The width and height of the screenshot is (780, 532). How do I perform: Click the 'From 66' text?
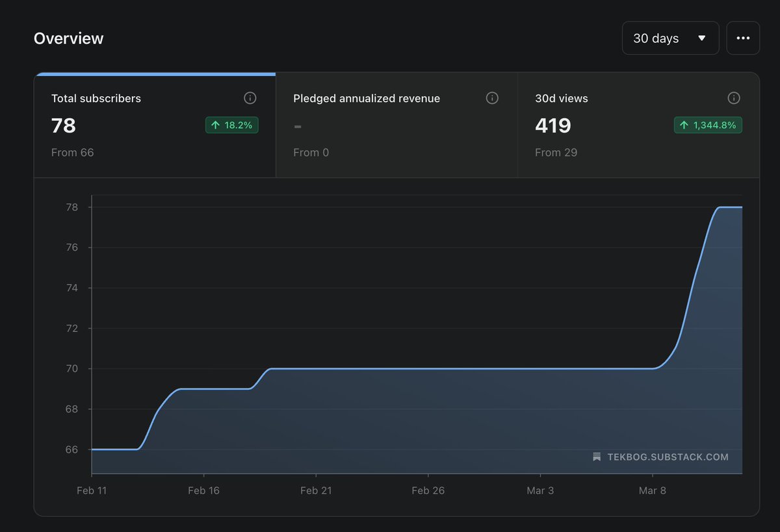click(73, 153)
